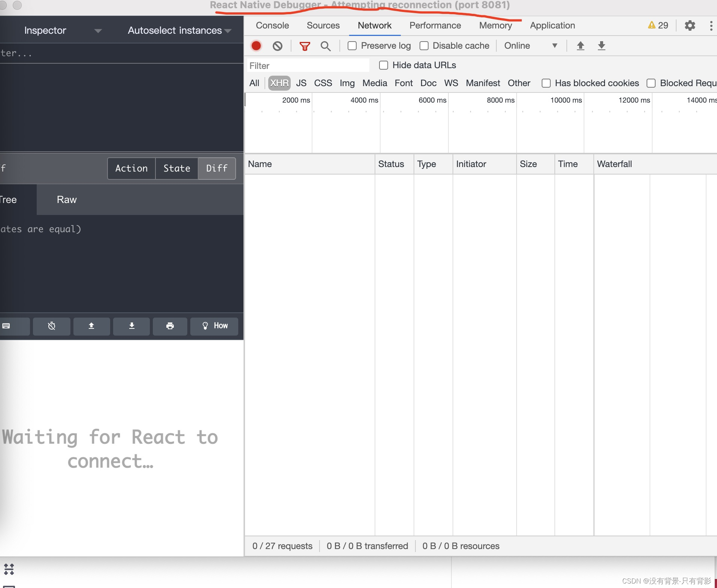This screenshot has width=717, height=588.
Task: Filter requests by Doc
Action: point(429,83)
